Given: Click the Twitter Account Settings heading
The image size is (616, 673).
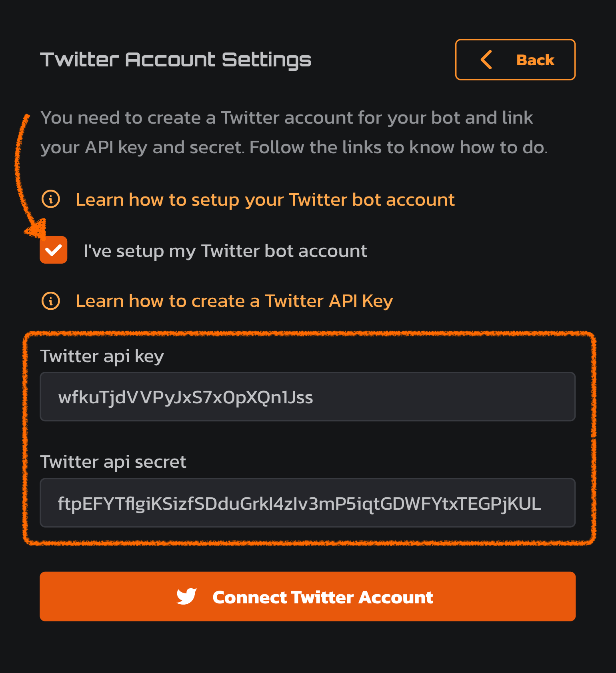Looking at the screenshot, I should click(x=176, y=60).
